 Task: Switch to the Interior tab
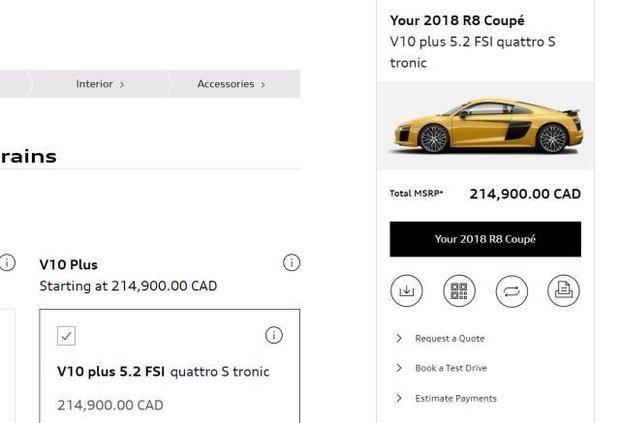pyautogui.click(x=99, y=84)
